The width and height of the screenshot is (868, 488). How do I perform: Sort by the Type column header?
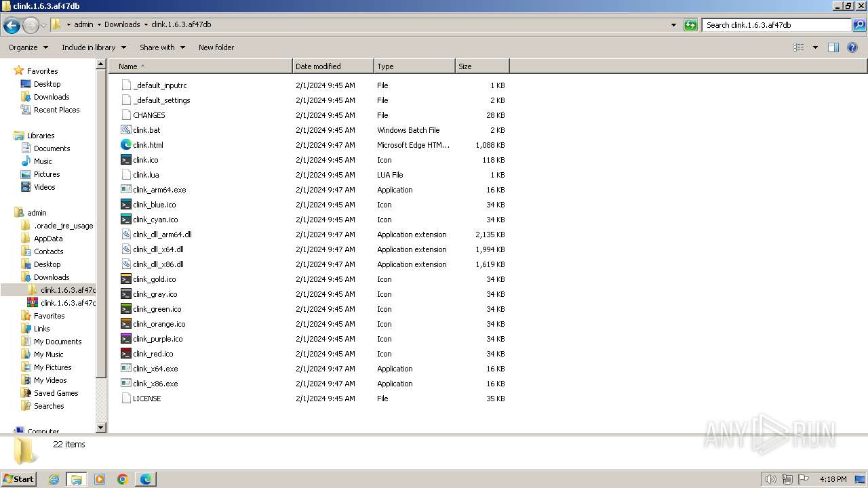tap(414, 66)
